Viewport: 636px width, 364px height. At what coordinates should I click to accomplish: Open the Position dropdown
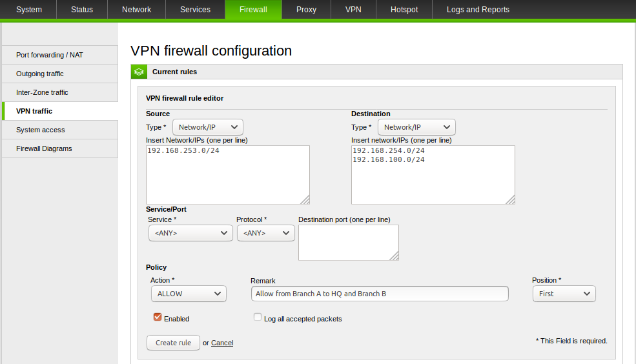coord(563,294)
